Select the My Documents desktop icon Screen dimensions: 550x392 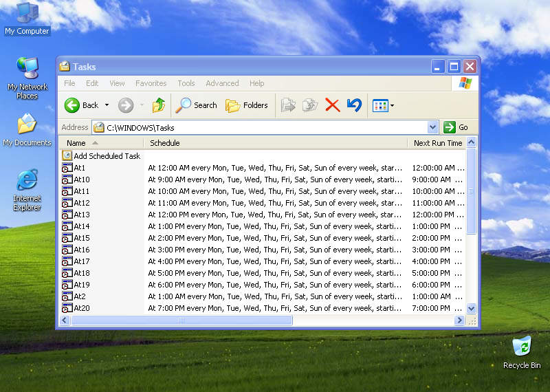pos(27,129)
